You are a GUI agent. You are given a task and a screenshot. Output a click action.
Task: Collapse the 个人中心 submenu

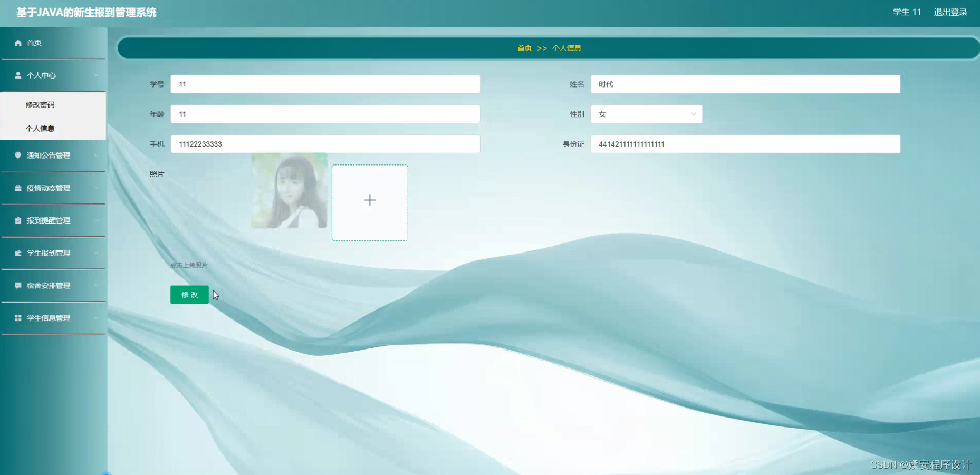click(x=53, y=75)
